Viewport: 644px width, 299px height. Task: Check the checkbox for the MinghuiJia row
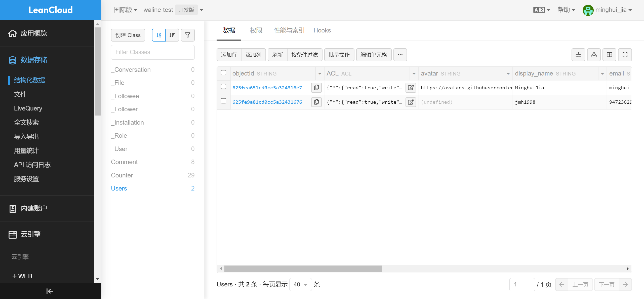223,86
